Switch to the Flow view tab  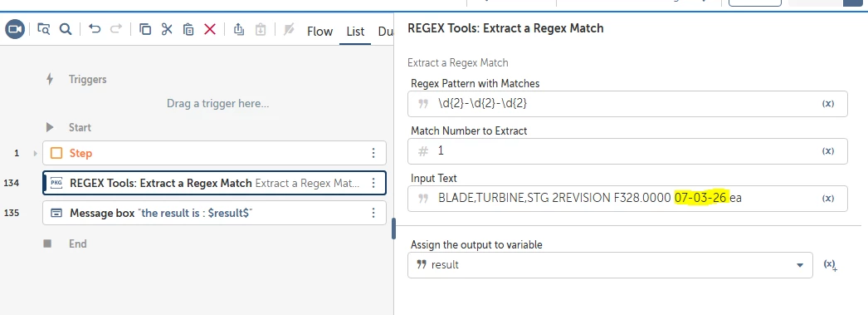(320, 32)
